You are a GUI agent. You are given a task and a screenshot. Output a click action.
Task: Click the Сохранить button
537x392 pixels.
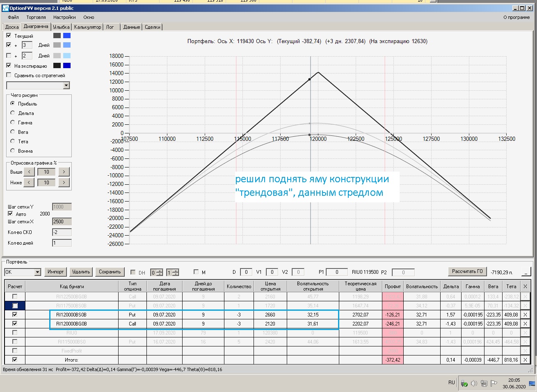point(110,272)
